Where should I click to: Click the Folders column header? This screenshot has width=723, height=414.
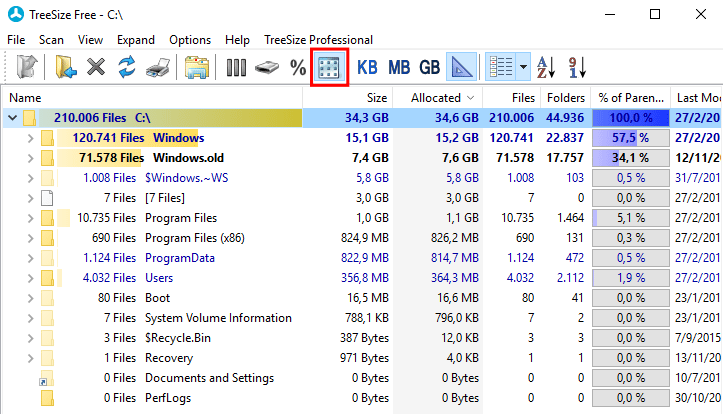point(565,98)
